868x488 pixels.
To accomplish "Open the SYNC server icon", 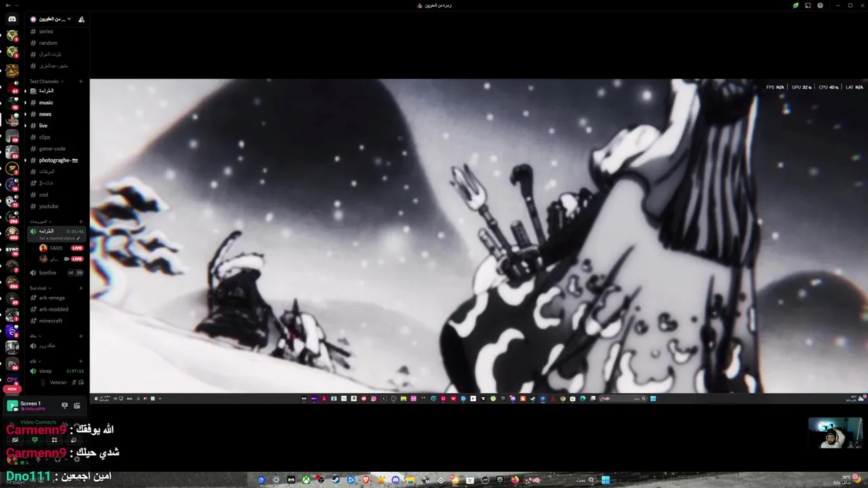I will click(x=12, y=249).
